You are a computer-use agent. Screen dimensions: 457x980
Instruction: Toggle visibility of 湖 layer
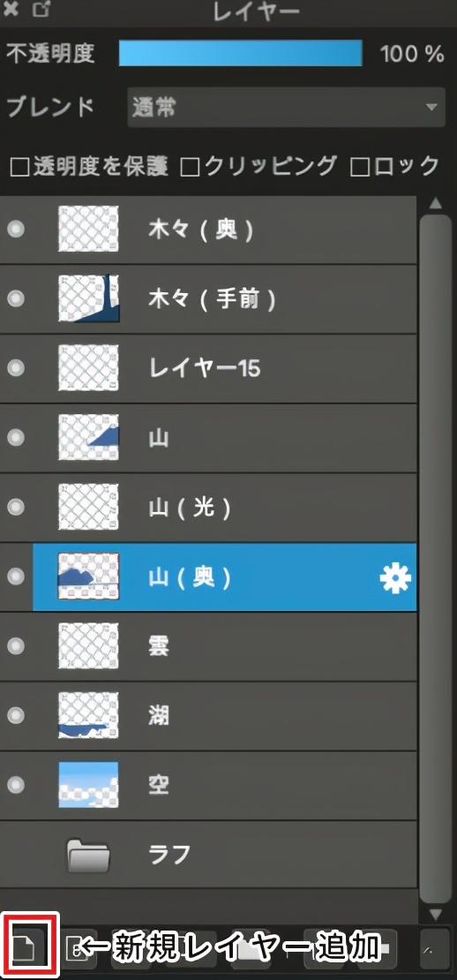[16, 715]
